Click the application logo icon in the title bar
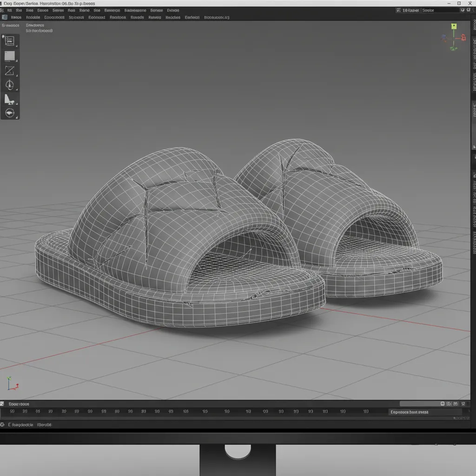 point(3,3)
